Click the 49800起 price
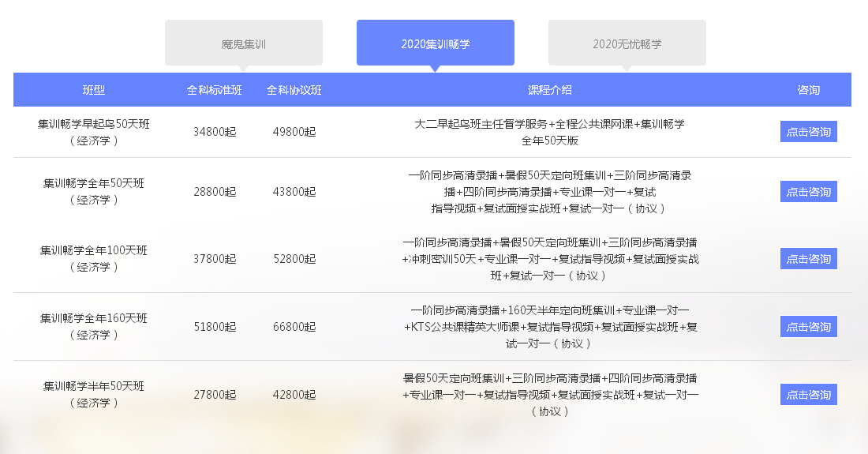The width and height of the screenshot is (868, 454). [x=294, y=132]
